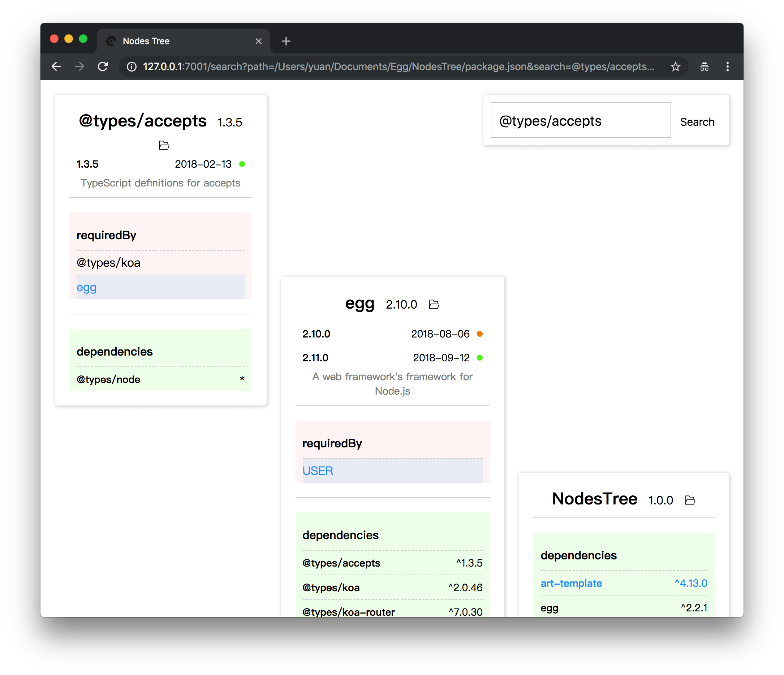
Task: Open folder icon under @types/accepts title
Action: point(164,145)
